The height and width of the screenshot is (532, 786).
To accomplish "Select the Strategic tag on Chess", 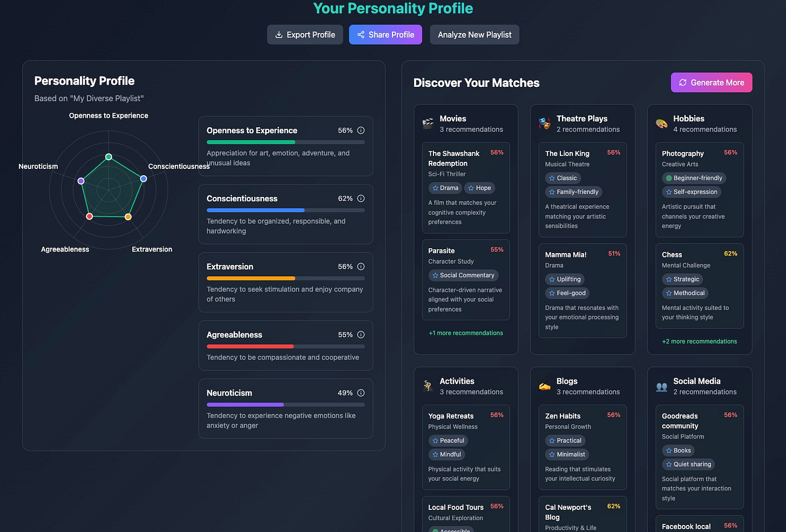I will click(682, 279).
